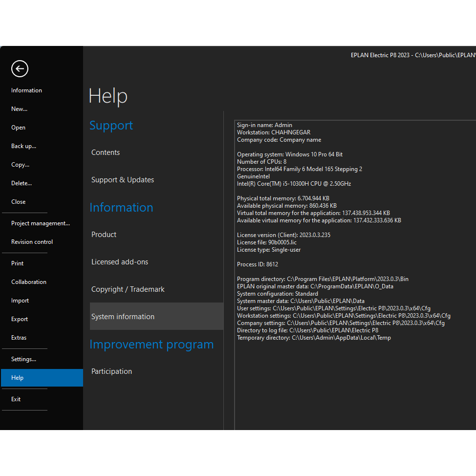Screen dimensions: 476x476
Task: Open Project management...
Action: point(41,223)
